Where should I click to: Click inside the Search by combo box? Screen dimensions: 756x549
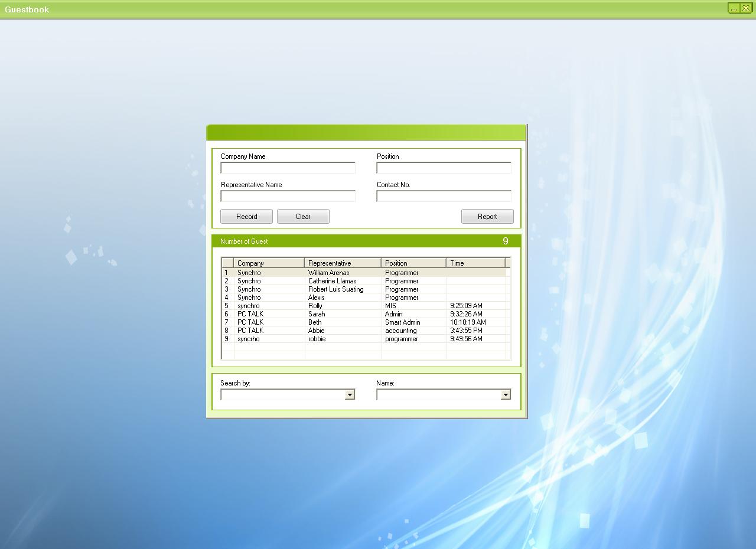282,395
